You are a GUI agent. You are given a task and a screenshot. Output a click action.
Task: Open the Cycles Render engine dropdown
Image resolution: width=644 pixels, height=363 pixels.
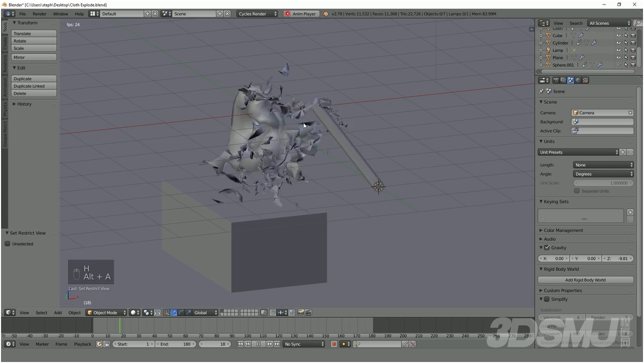(x=257, y=14)
